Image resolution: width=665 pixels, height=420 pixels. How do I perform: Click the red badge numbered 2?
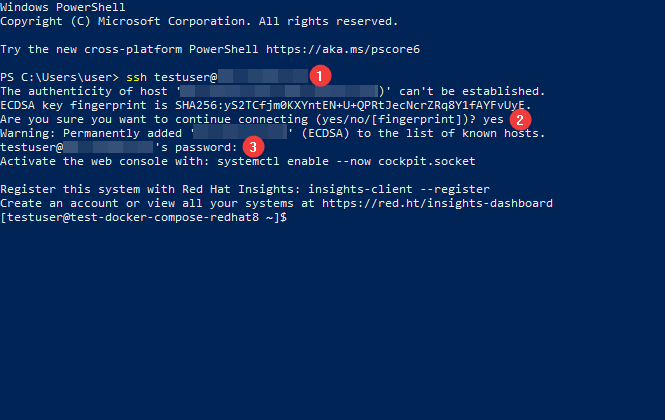coord(518,119)
